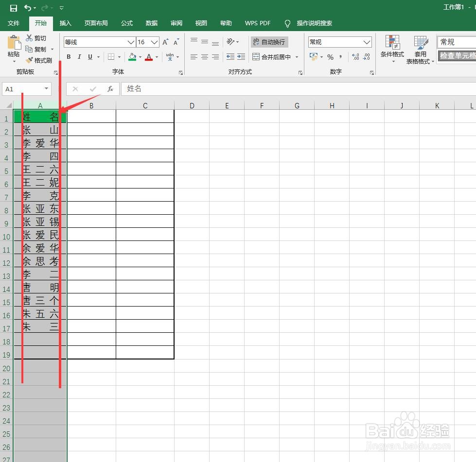
Task: Expand 对齐方式 dialog launcher
Action: [300, 73]
